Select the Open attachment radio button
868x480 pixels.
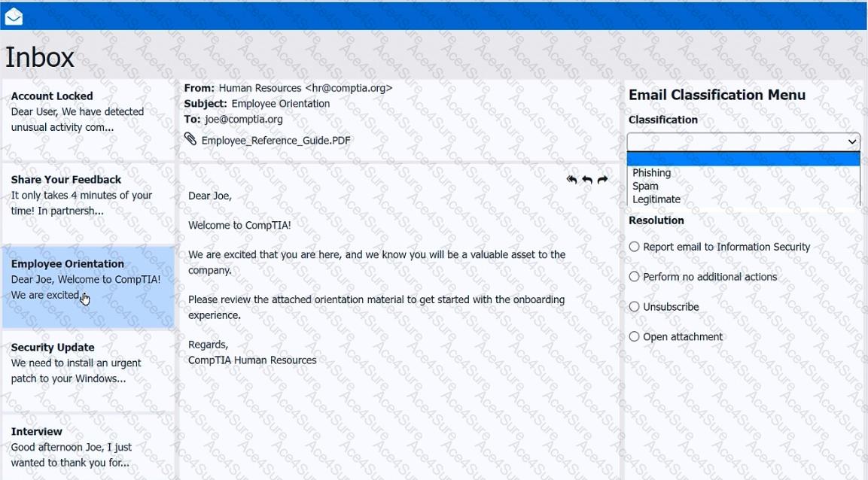tap(635, 337)
